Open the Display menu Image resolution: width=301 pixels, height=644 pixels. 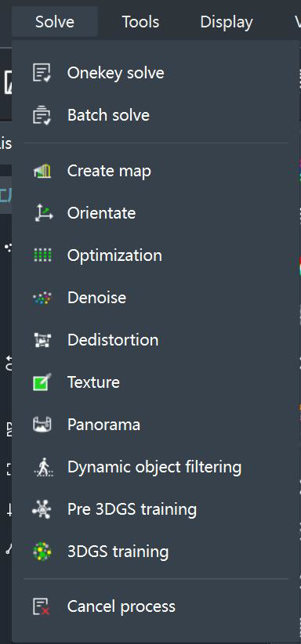click(x=227, y=22)
